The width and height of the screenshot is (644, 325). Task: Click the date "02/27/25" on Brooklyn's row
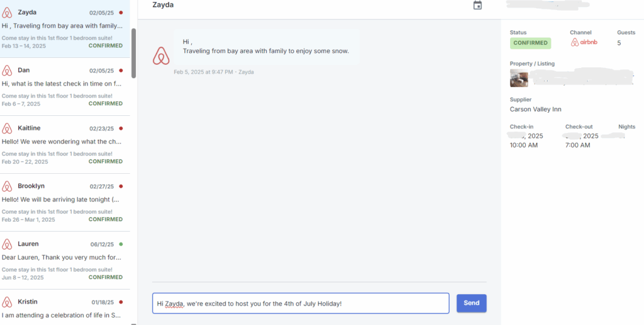[x=102, y=186]
